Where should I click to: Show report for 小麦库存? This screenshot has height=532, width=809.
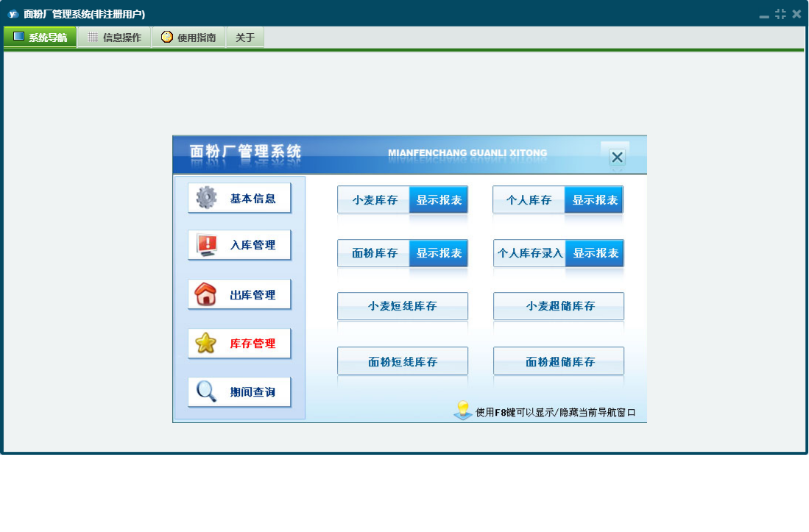coord(439,199)
